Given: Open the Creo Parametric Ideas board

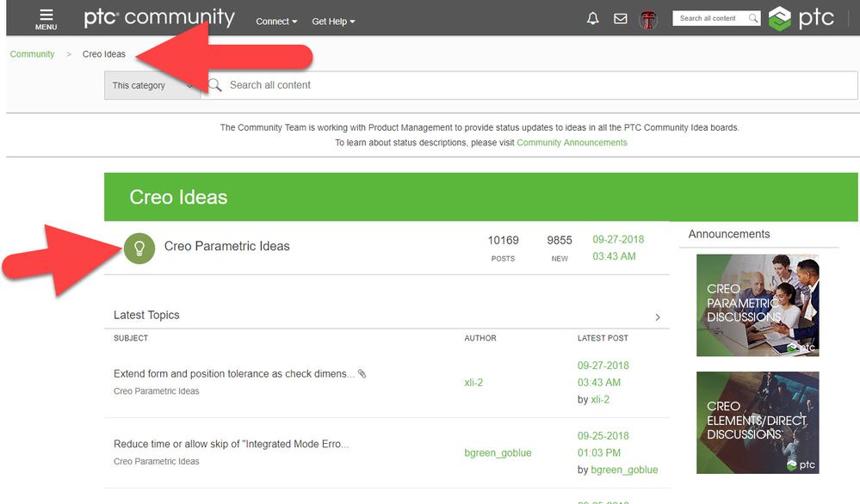Looking at the screenshot, I should (227, 246).
